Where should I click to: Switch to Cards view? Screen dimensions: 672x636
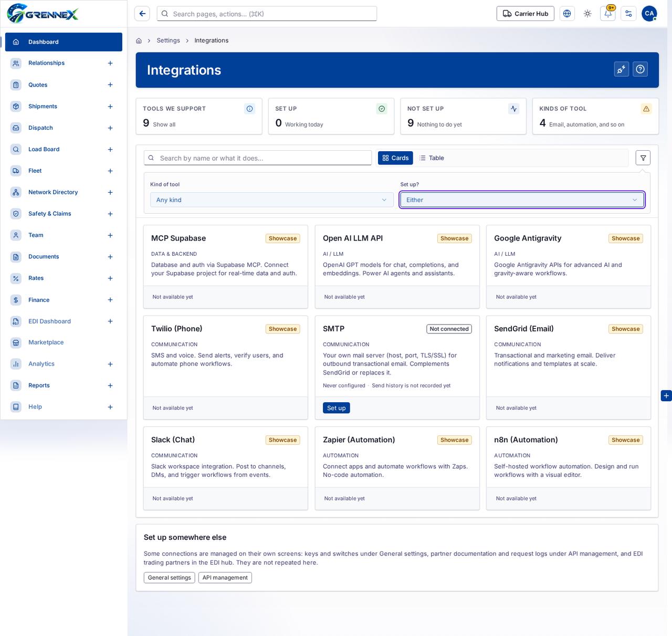click(x=395, y=158)
